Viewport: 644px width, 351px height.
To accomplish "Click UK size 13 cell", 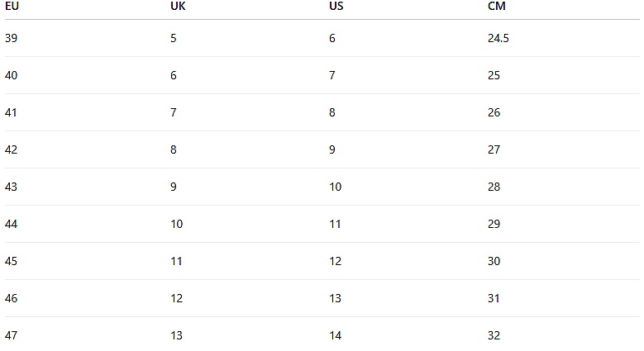I will click(177, 335).
